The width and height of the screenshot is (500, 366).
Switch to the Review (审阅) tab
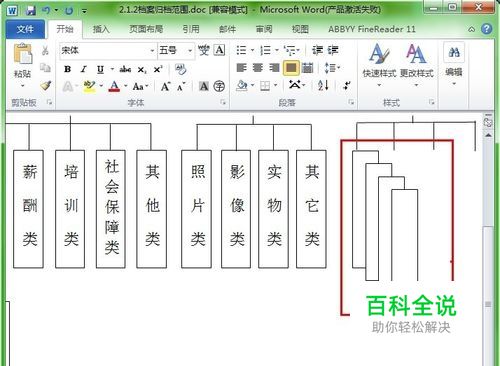click(x=264, y=29)
